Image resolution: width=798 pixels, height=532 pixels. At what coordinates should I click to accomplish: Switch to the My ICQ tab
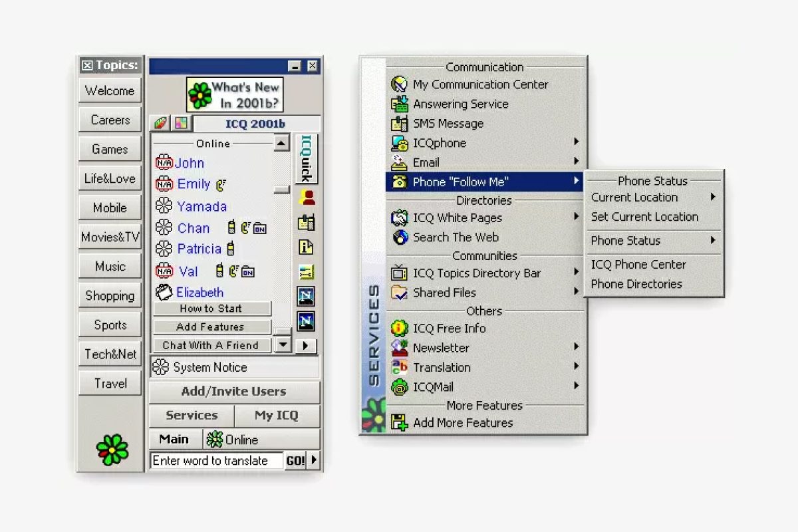[x=278, y=416]
